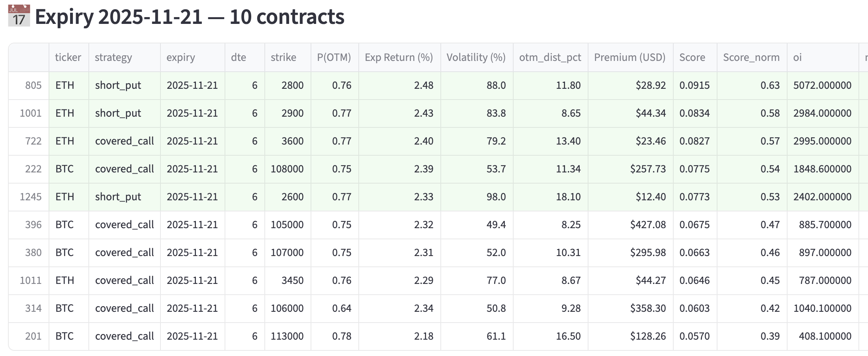
Task: Sort by P(OTM) column header
Action: pyautogui.click(x=334, y=57)
